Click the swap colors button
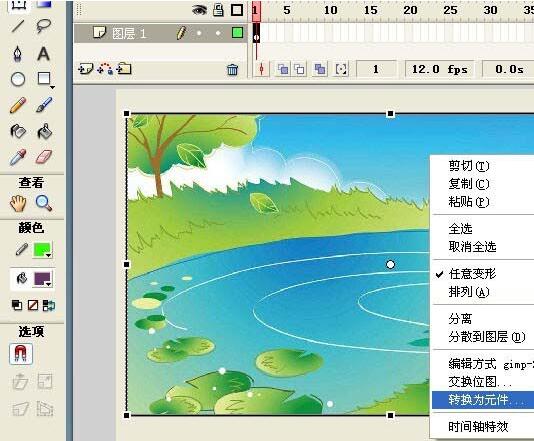 click(49, 305)
